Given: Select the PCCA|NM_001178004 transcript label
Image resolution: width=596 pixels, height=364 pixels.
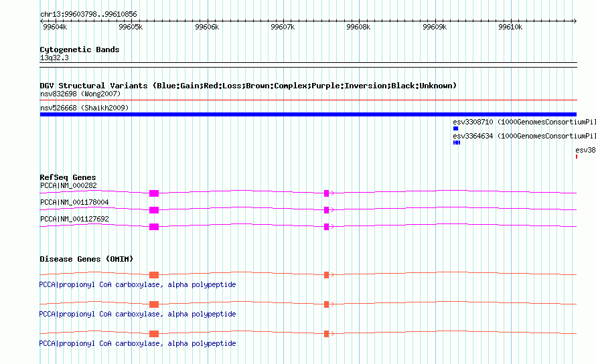Looking at the screenshot, I should pyautogui.click(x=74, y=203).
